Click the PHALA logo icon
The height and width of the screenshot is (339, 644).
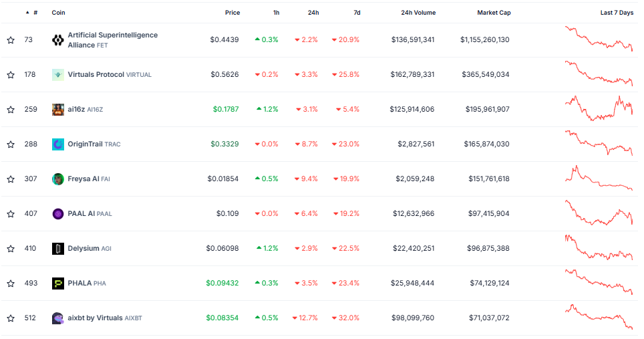(58, 284)
